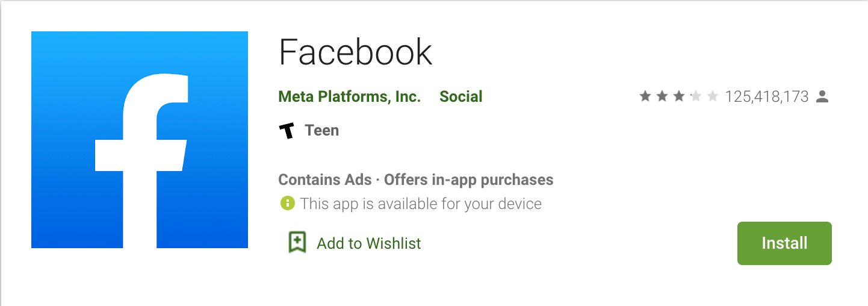Click the Contains Ads label
This screenshot has height=306, width=868.
point(326,180)
